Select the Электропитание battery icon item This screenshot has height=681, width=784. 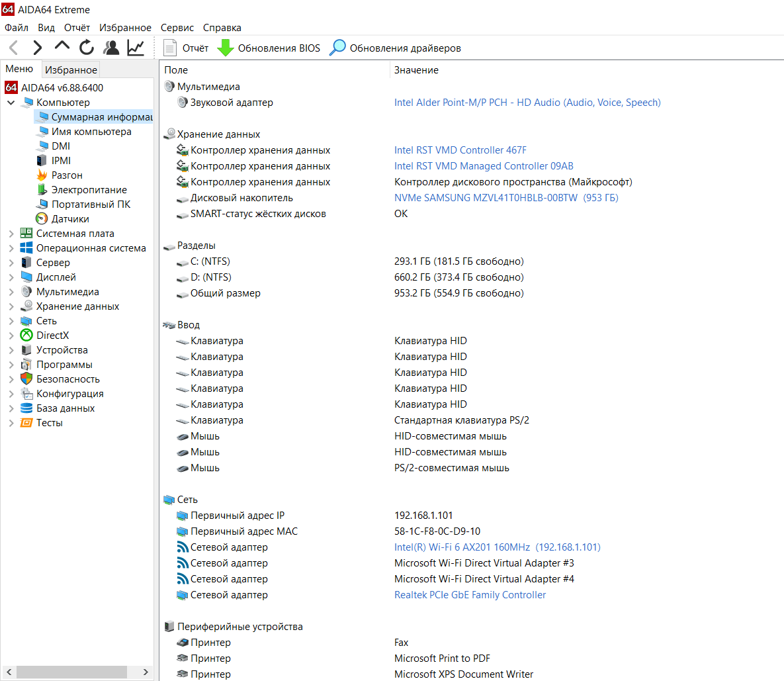pyautogui.click(x=42, y=189)
